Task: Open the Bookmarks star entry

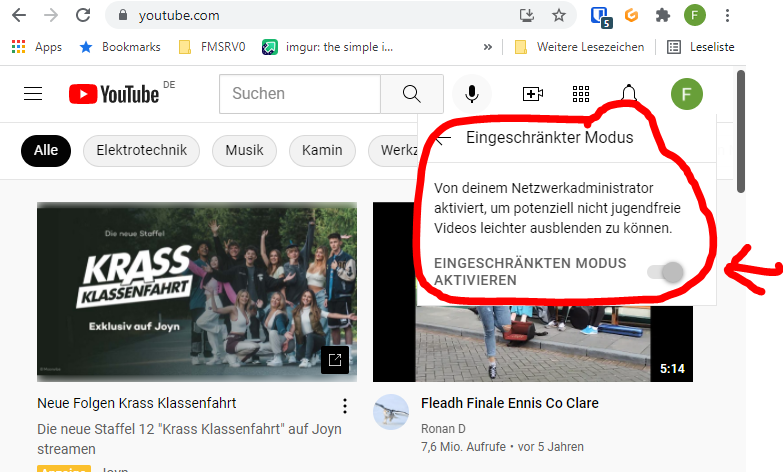Action: click(120, 47)
